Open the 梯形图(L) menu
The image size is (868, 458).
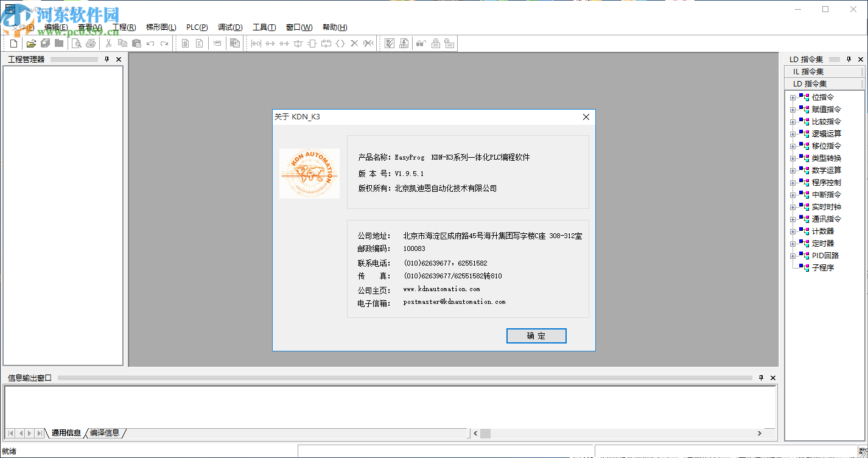pyautogui.click(x=161, y=27)
